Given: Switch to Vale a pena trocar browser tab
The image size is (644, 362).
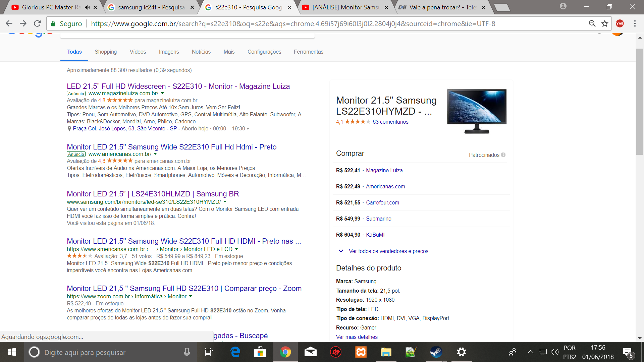Looking at the screenshot, I should click(443, 7).
